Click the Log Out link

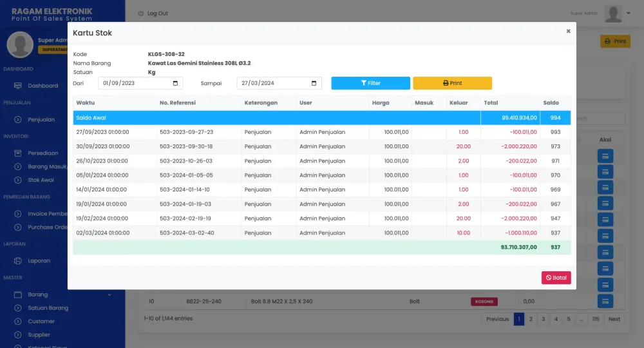pyautogui.click(x=157, y=14)
